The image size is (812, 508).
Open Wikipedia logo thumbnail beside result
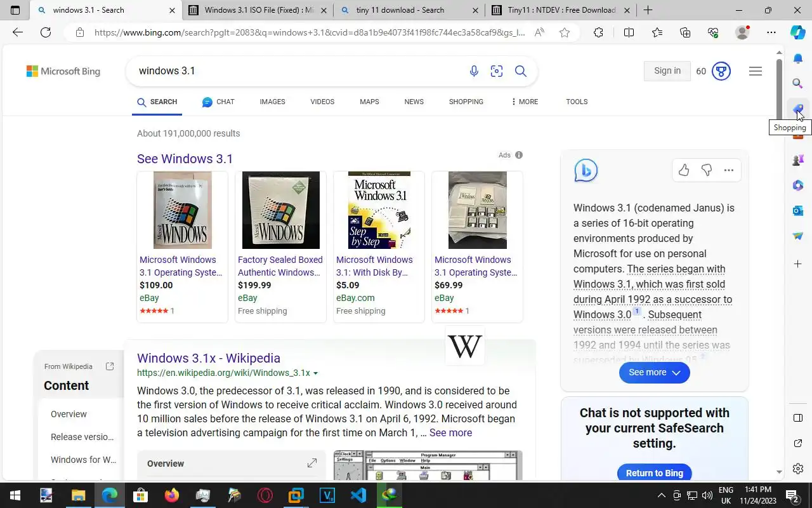coord(465,346)
